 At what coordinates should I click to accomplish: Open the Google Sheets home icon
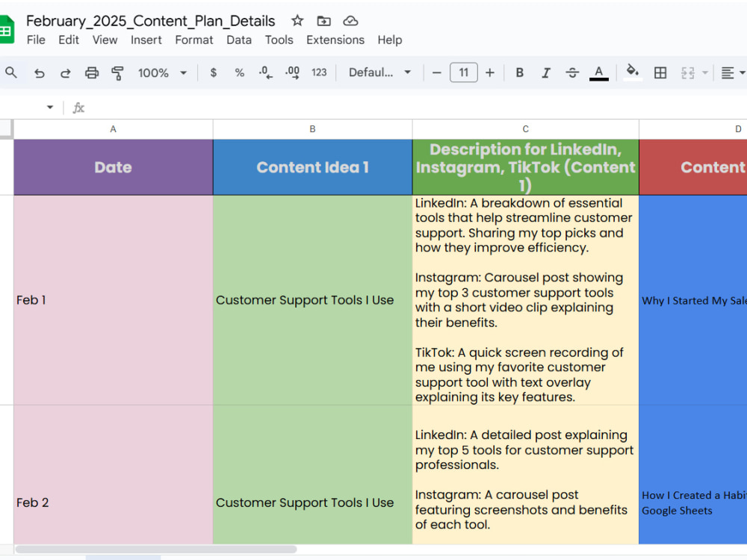pos(7,29)
